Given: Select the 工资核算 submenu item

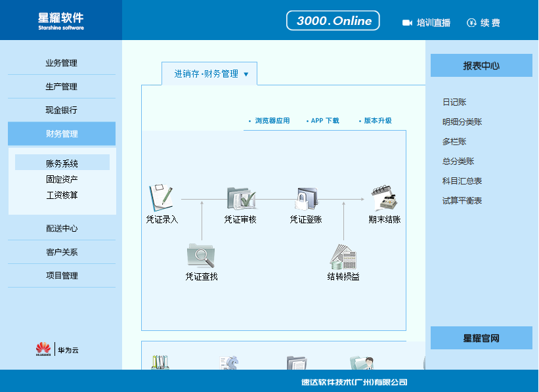Looking at the screenshot, I should [x=62, y=195].
